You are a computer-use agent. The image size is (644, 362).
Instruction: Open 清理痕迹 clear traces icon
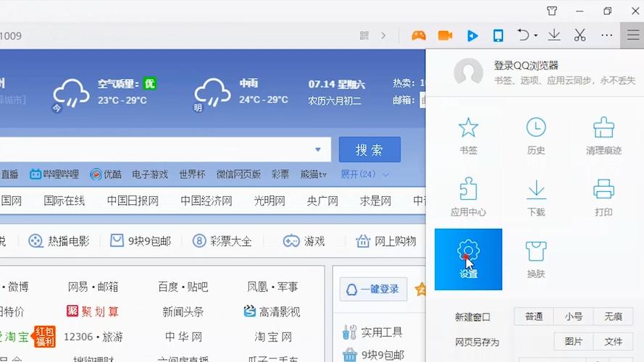click(x=603, y=127)
